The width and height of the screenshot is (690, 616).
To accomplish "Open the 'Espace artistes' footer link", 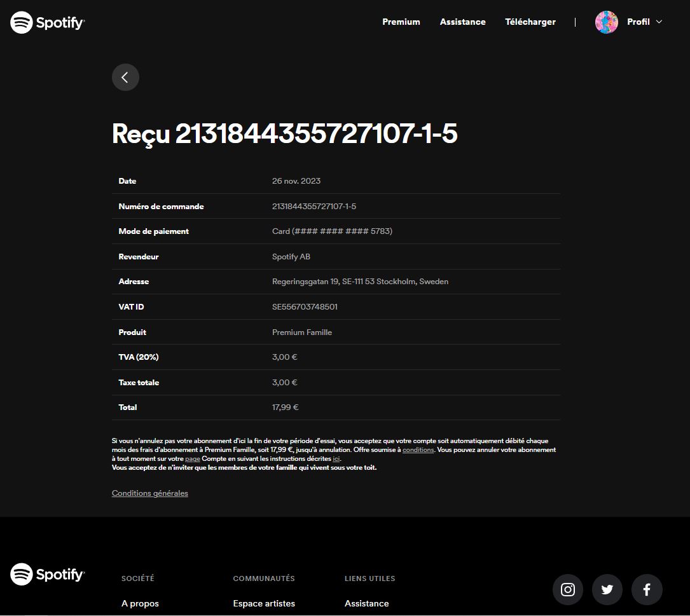I will (264, 604).
